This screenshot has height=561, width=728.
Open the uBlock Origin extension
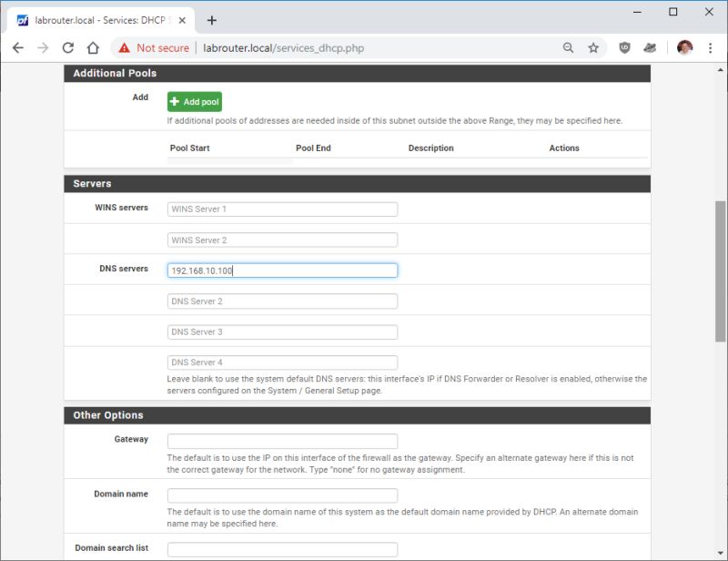click(625, 48)
